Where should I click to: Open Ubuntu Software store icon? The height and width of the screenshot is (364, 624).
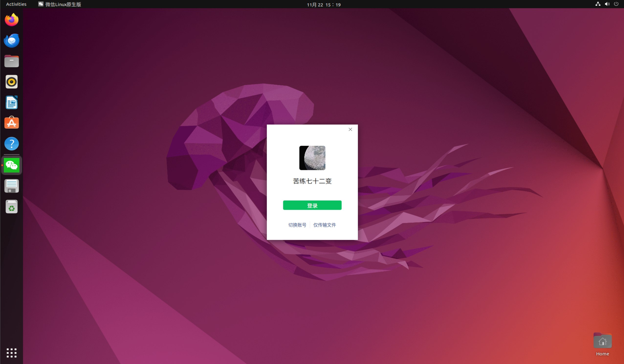coord(11,123)
